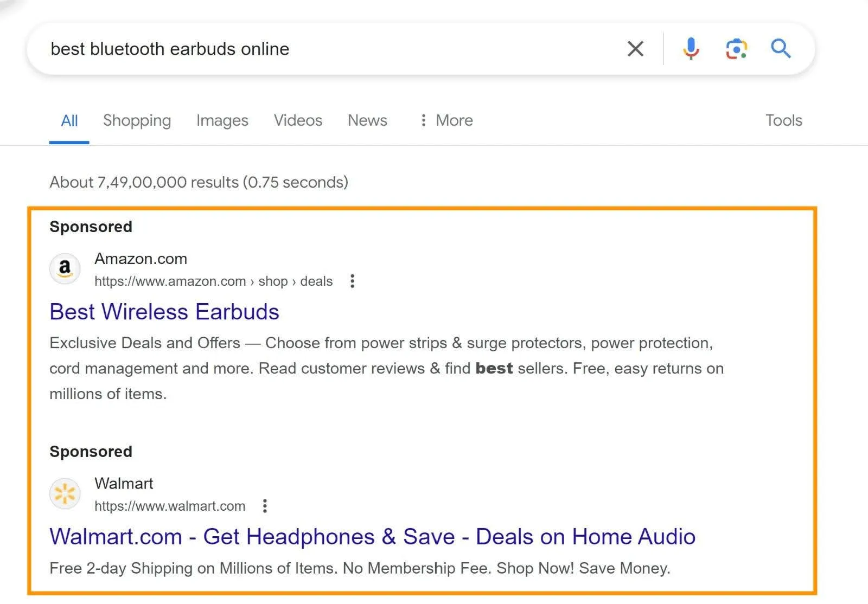The height and width of the screenshot is (604, 868).
Task: Click the Amazon favicon logo
Action: click(x=65, y=268)
